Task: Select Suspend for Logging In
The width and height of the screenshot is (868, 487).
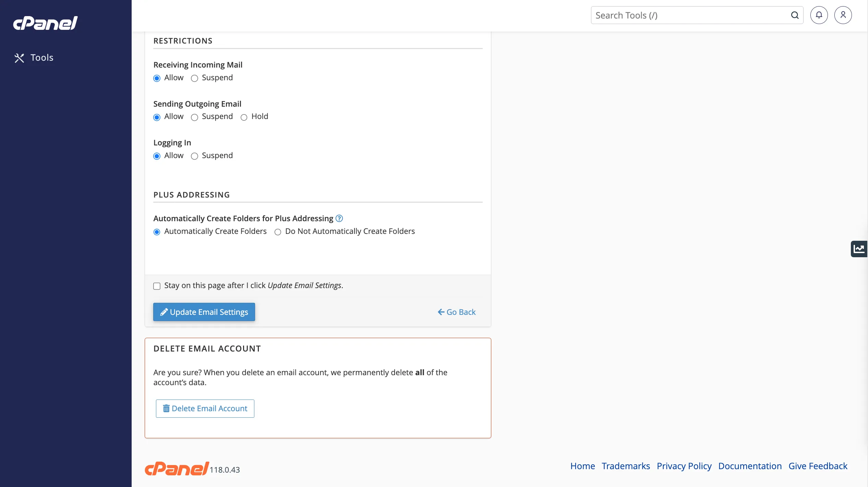Action: point(195,156)
